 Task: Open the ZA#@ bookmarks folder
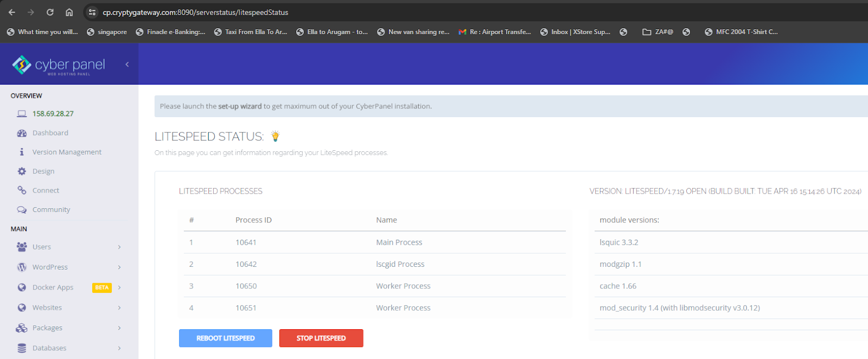[x=658, y=32]
